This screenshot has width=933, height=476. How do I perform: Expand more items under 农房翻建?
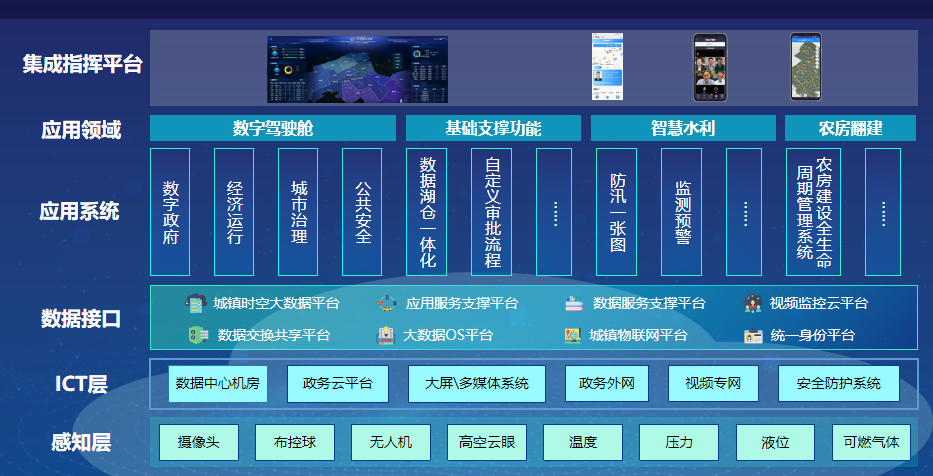[882, 212]
